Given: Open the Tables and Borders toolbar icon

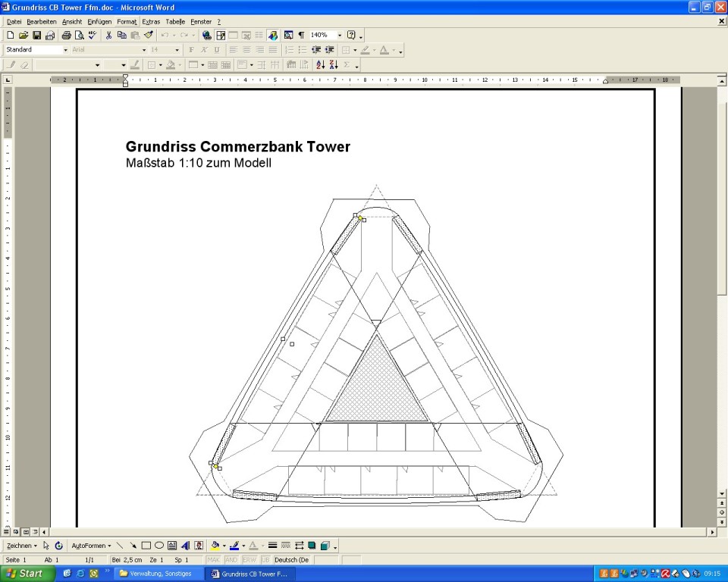Looking at the screenshot, I should (x=221, y=36).
